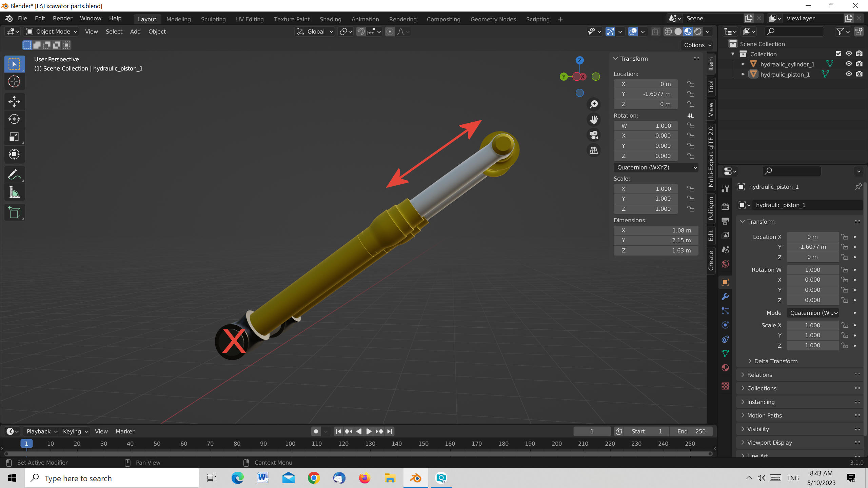Activate the Rotate tool
This screenshot has width=868, height=488.
tap(14, 119)
